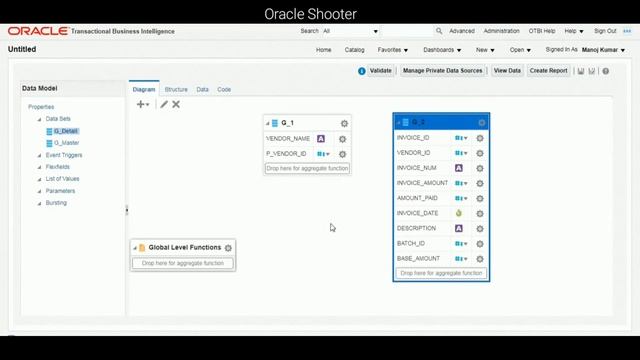Click the help question mark icon
The width and height of the screenshot is (640, 360).
[606, 71]
